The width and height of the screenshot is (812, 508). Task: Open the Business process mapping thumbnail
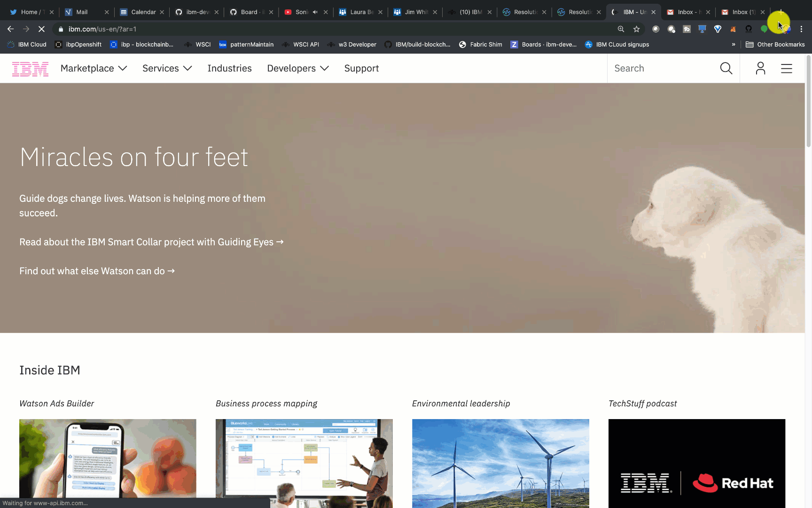(304, 463)
